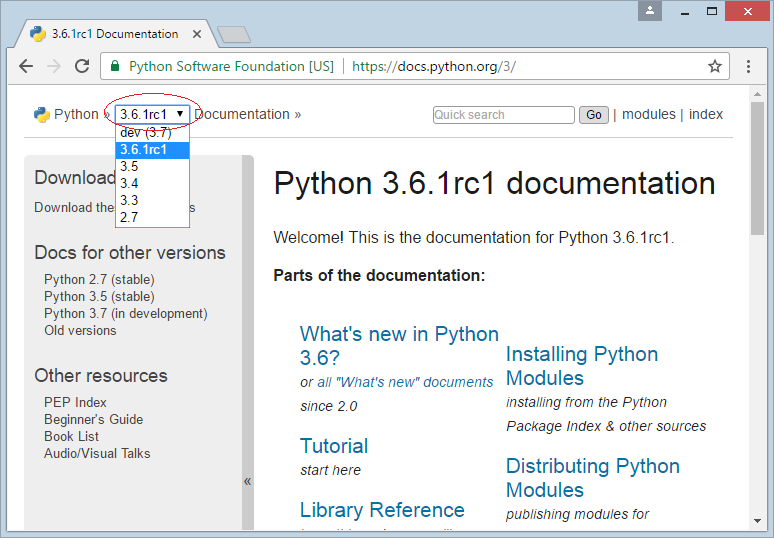Open all "What's new" documents link
The image size is (774, 538).
pyautogui.click(x=405, y=382)
